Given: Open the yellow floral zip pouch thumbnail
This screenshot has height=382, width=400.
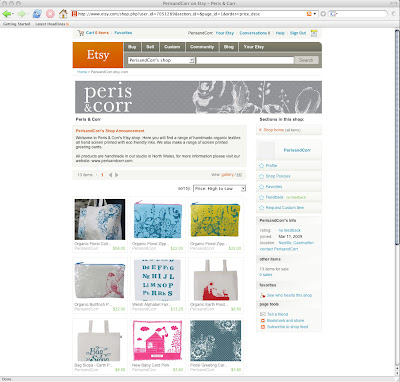Looking at the screenshot, I should pyautogui.click(x=216, y=220).
